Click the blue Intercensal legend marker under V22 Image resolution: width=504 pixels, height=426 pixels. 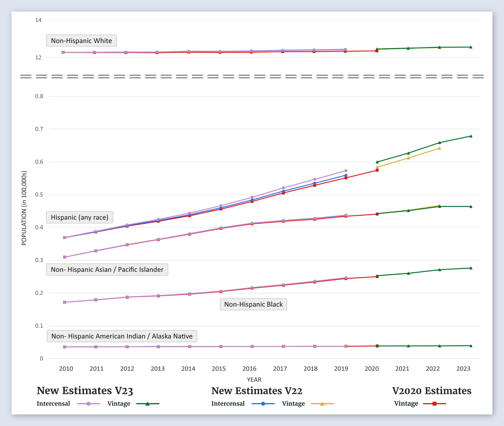[x=263, y=404]
